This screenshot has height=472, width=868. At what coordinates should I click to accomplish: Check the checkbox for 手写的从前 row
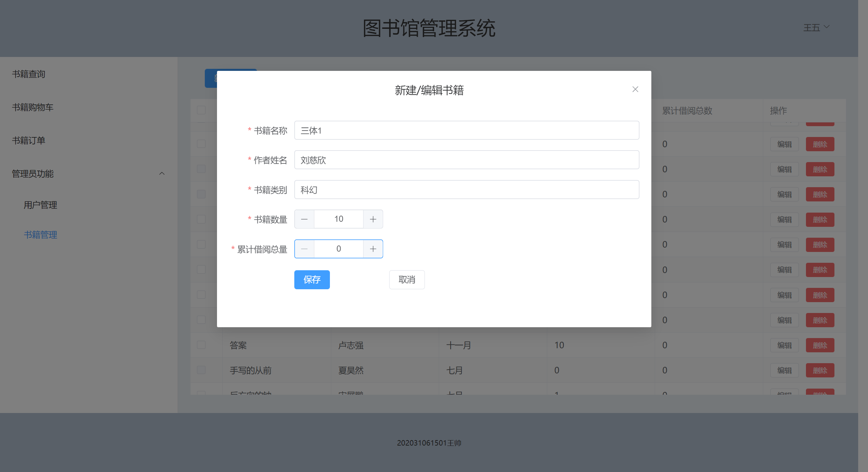[x=201, y=370]
